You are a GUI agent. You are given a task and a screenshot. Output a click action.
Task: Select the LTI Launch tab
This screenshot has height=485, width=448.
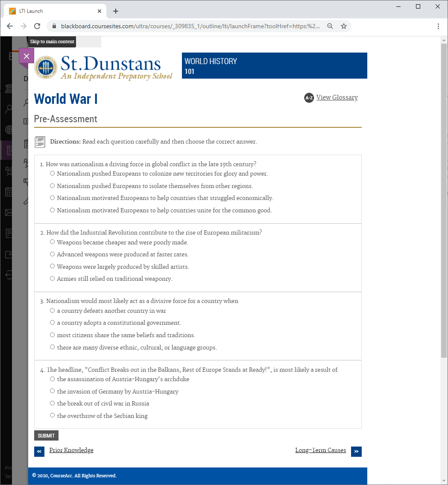pyautogui.click(x=55, y=11)
